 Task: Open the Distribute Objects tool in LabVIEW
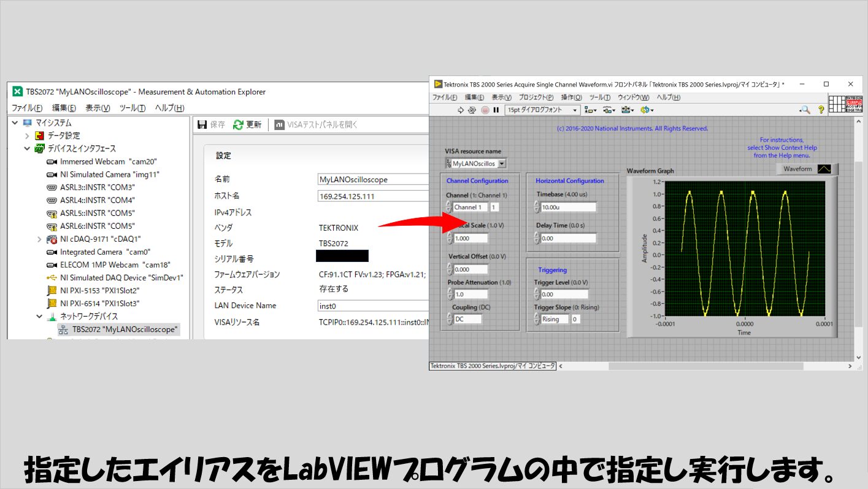(609, 110)
